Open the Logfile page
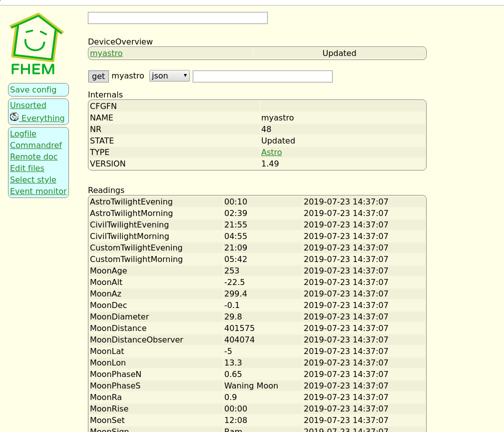This screenshot has width=504, height=432. (23, 134)
